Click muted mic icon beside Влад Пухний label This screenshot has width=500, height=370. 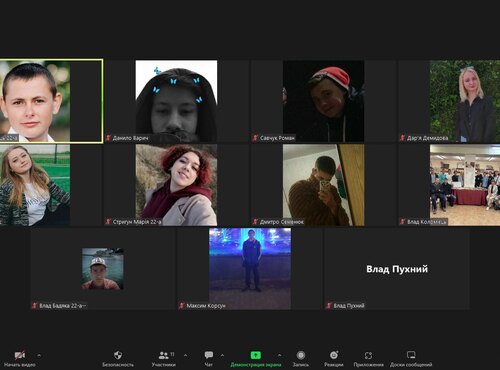pos(329,305)
